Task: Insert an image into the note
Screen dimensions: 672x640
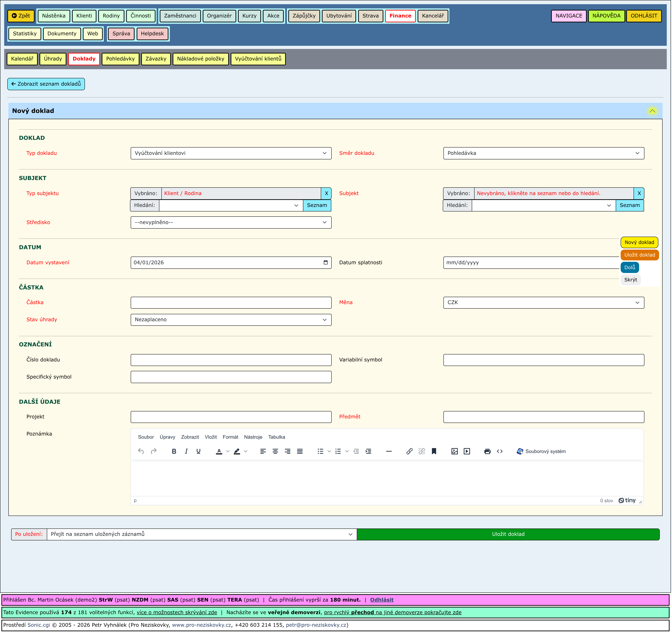Action: tap(455, 452)
